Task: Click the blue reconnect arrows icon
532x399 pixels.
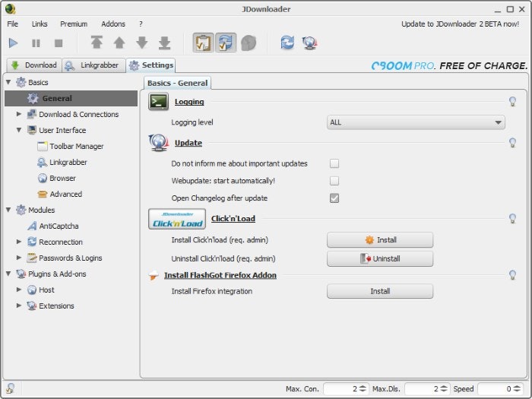Action: click(287, 43)
